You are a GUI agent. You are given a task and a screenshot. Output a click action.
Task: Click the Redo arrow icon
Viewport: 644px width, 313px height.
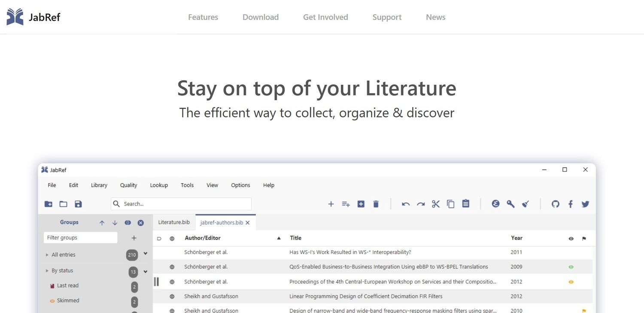pos(421,204)
